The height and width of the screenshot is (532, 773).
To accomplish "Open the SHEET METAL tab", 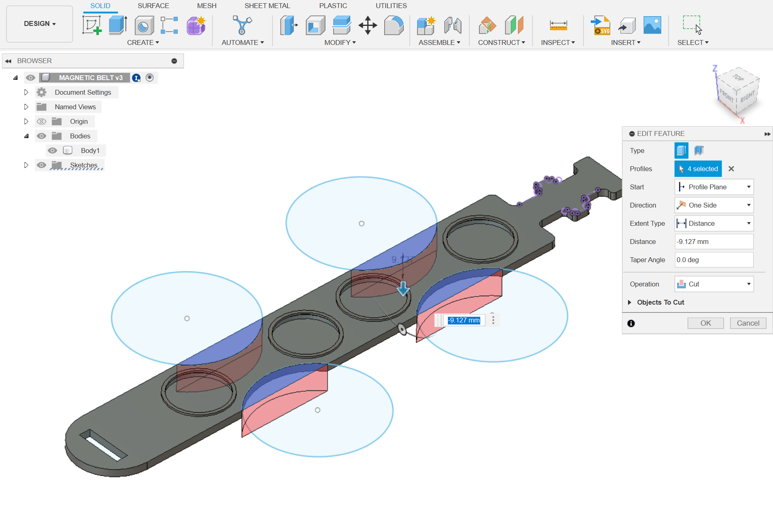I will tap(267, 6).
